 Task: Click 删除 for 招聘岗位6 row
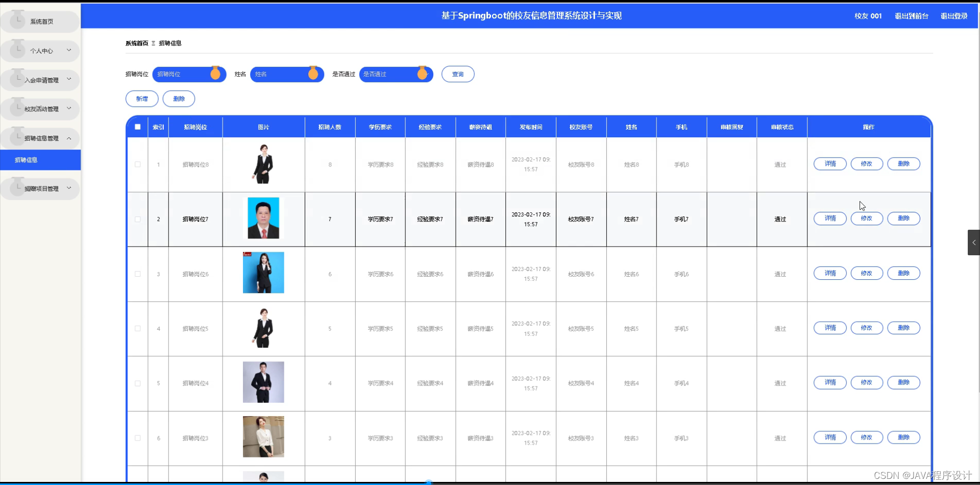pos(903,273)
